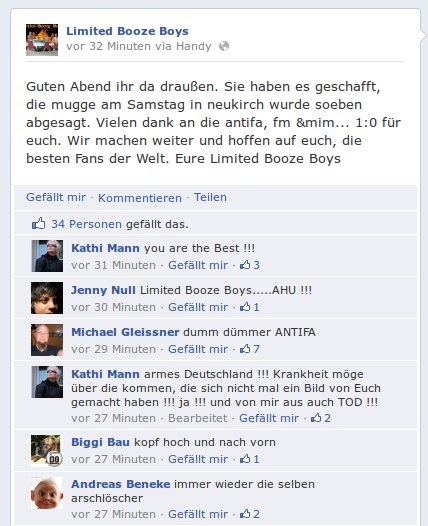Click thumbs-up count on Biggi Bau's comment
This screenshot has height=526, width=428.
[250, 459]
